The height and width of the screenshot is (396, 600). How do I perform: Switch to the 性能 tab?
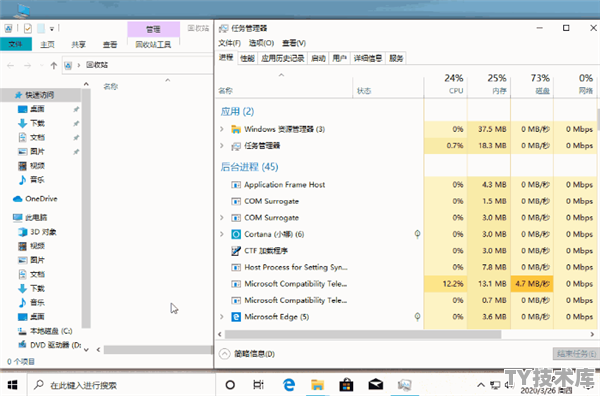coord(247,58)
